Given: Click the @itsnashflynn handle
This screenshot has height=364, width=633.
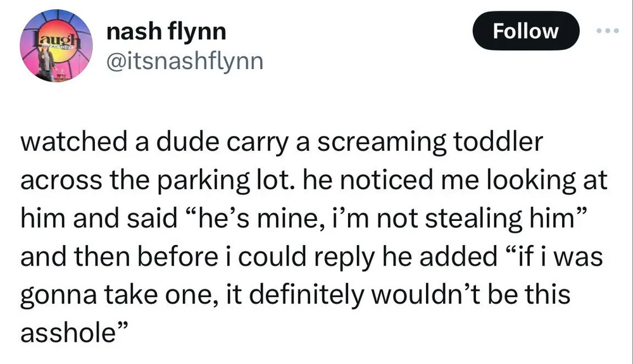Looking at the screenshot, I should (x=179, y=61).
